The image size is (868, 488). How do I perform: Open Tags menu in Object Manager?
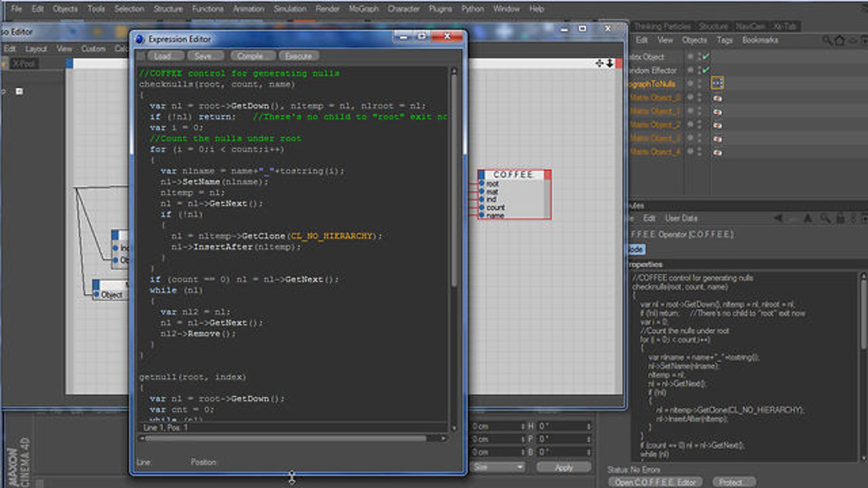(725, 40)
